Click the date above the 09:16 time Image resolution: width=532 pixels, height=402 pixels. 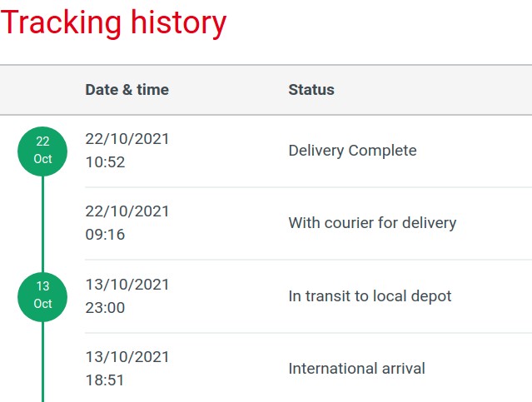click(127, 211)
